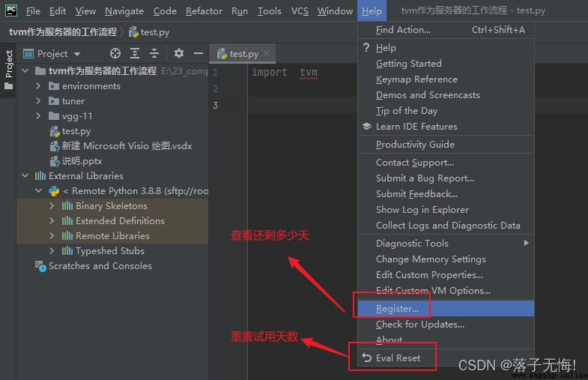Choose Edit Custom Properties...
The height and width of the screenshot is (380, 588).
[446, 275]
